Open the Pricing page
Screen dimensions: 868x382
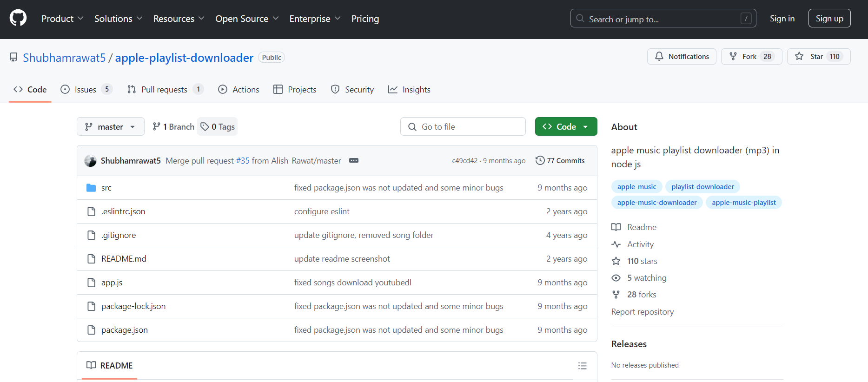(x=365, y=19)
